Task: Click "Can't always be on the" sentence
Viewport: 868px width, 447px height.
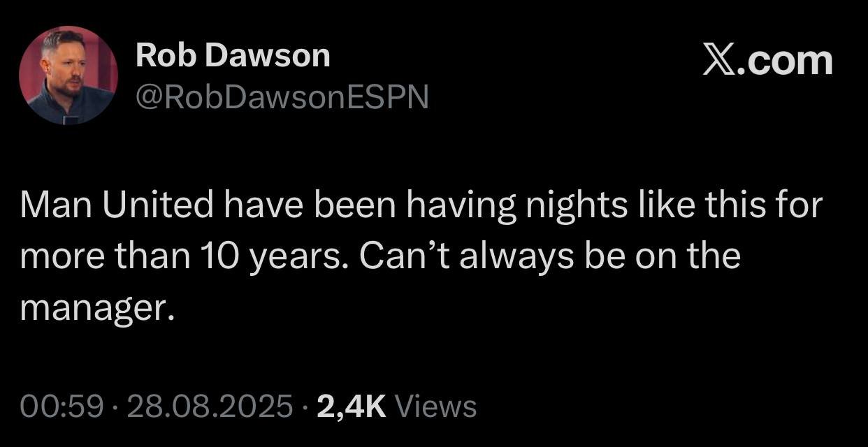Action: tap(550, 257)
